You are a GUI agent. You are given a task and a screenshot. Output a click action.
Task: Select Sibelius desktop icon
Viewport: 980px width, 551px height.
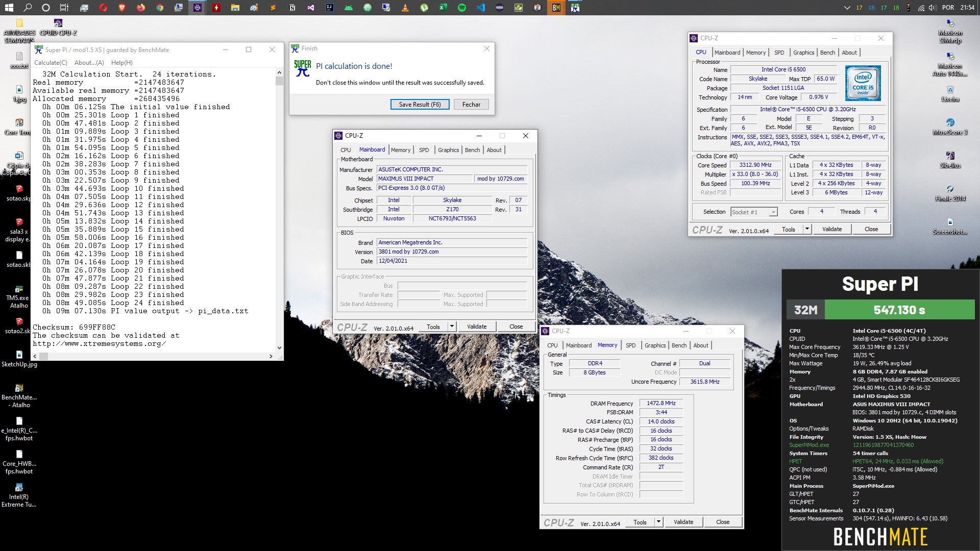(x=950, y=160)
